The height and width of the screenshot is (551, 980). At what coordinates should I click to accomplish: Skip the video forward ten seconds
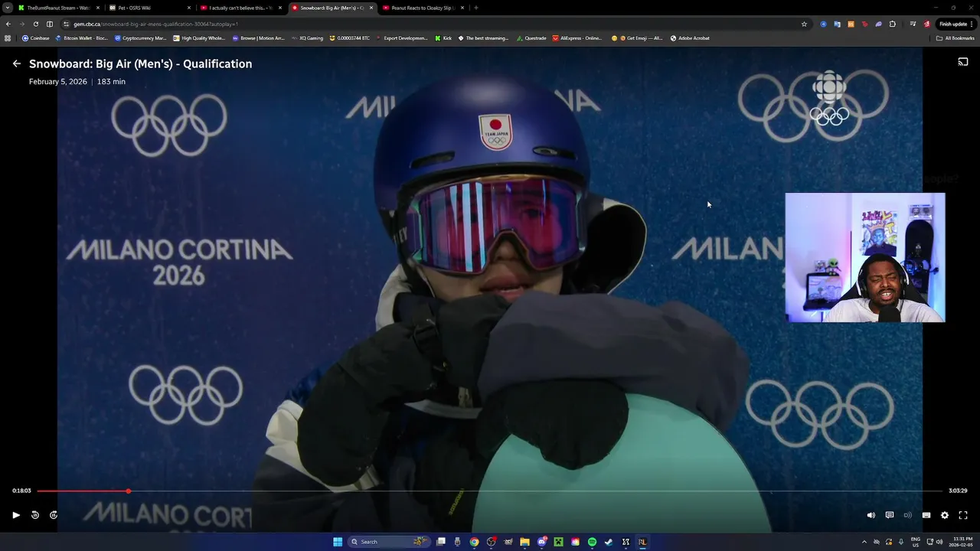[x=54, y=515]
